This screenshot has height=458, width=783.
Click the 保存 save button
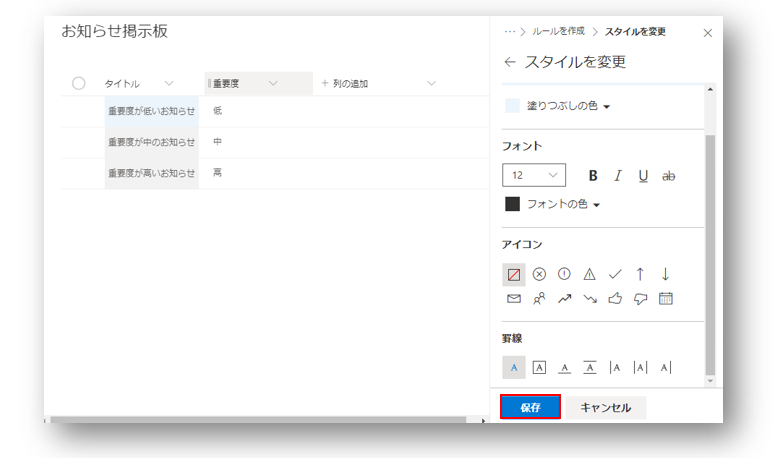[530, 407]
